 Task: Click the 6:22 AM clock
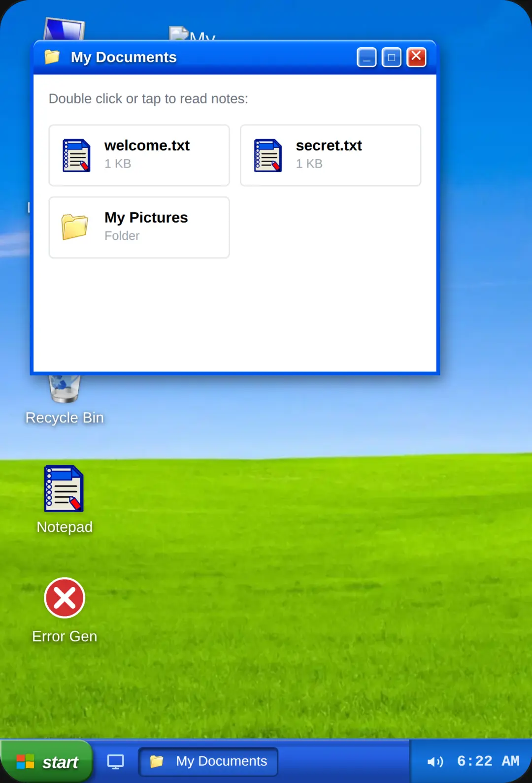[x=488, y=761]
